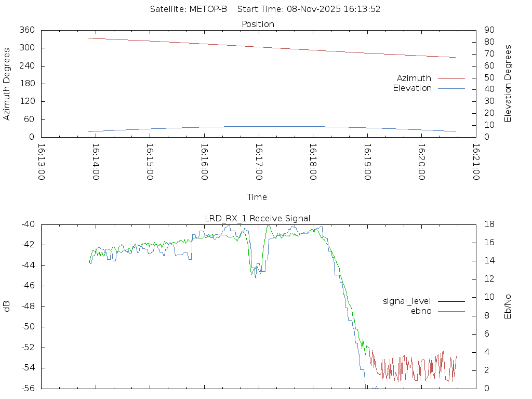
Task: Select the ebno legend entry
Action: [421, 311]
